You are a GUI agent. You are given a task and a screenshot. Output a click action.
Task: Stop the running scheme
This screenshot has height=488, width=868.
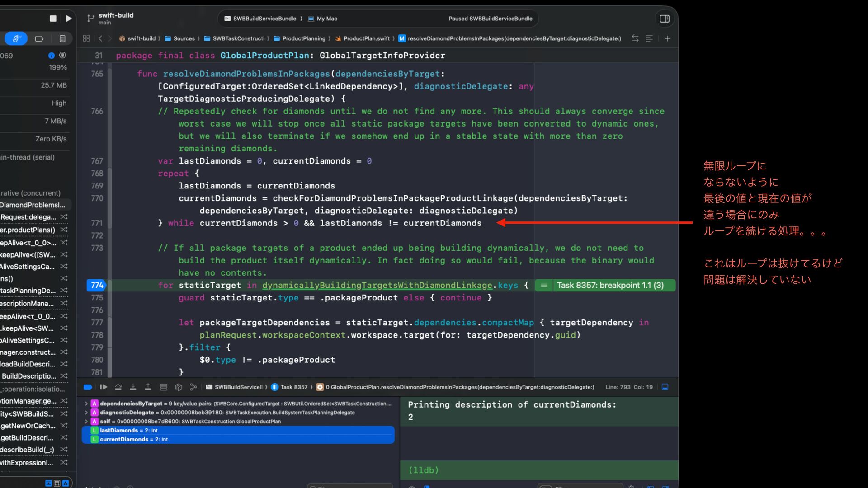[x=53, y=19]
